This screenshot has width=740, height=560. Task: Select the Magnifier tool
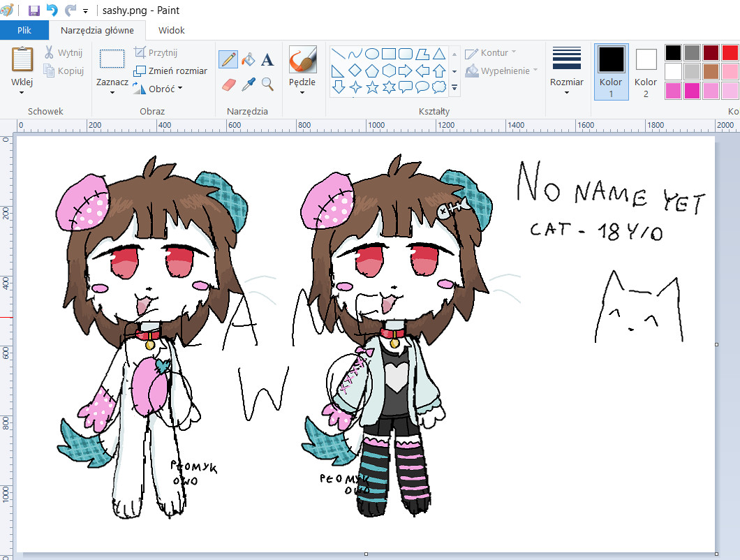(267, 84)
